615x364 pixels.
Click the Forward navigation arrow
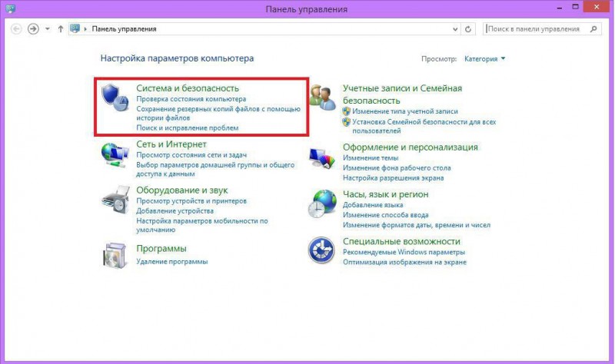33,29
